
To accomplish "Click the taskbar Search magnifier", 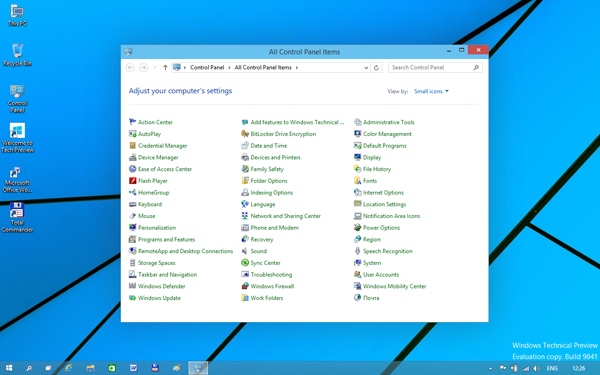I will pos(29,368).
